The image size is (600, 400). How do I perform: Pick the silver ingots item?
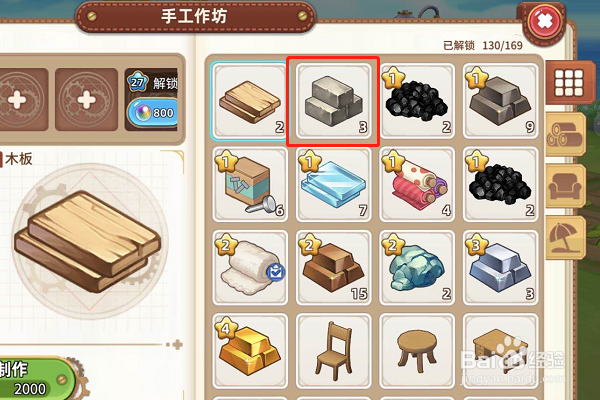click(x=500, y=268)
